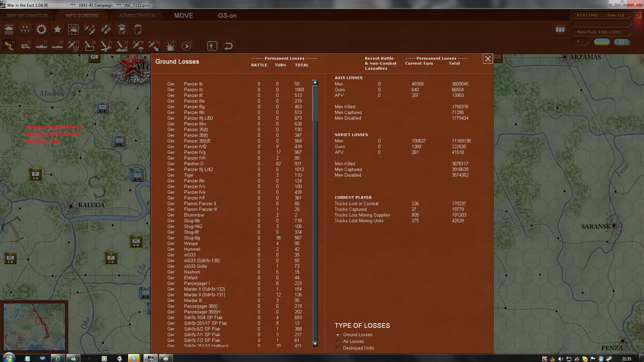This screenshot has width=644, height=362.
Task: Click the three barrels supply icon
Action: click(x=560, y=29)
